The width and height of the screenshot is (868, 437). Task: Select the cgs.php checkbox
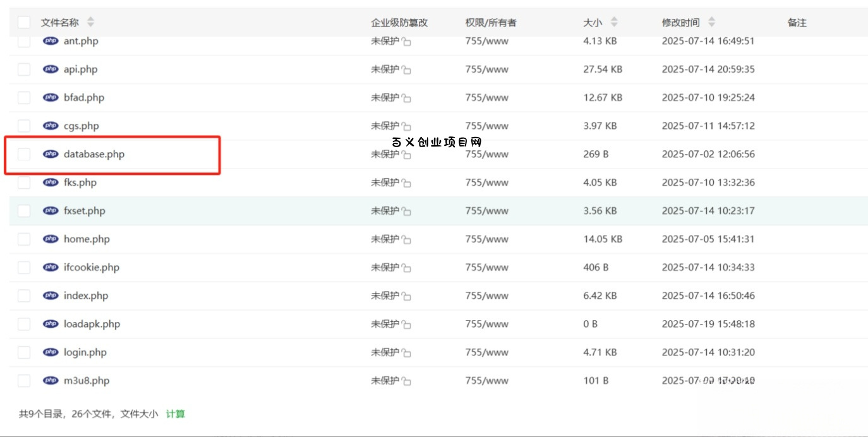click(24, 126)
